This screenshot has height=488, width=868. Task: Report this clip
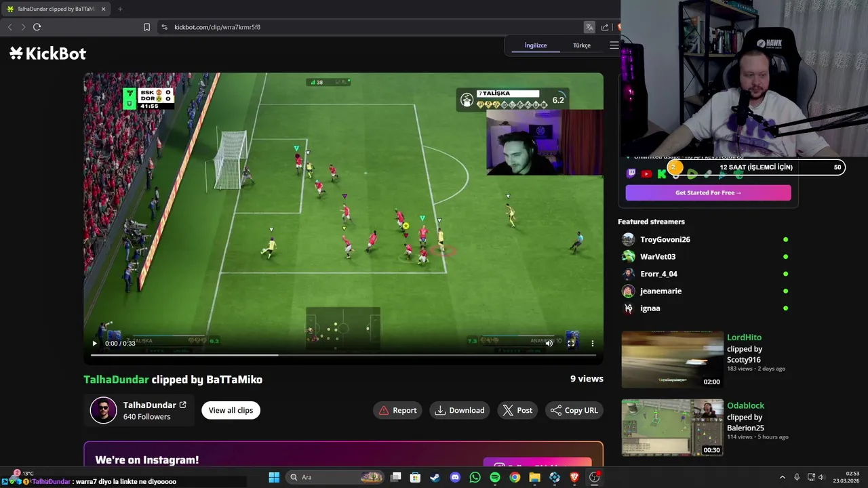pyautogui.click(x=398, y=410)
